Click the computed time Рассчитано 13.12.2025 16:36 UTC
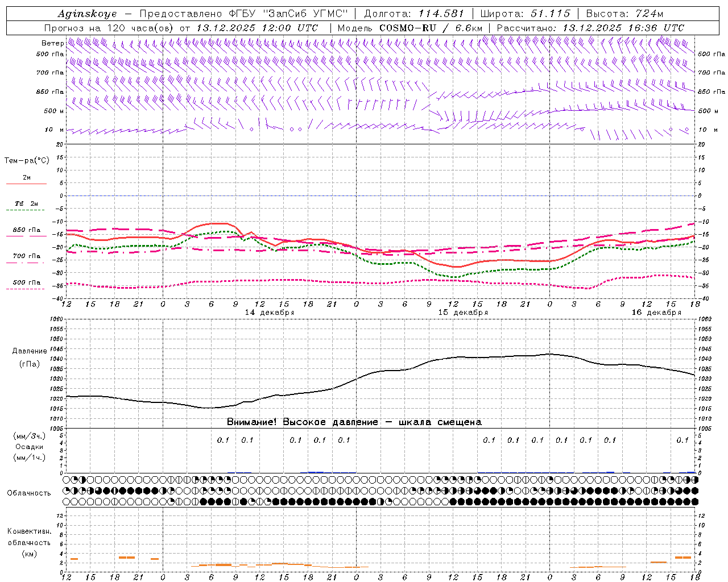Screen dimensions: 728x582 point(590,28)
